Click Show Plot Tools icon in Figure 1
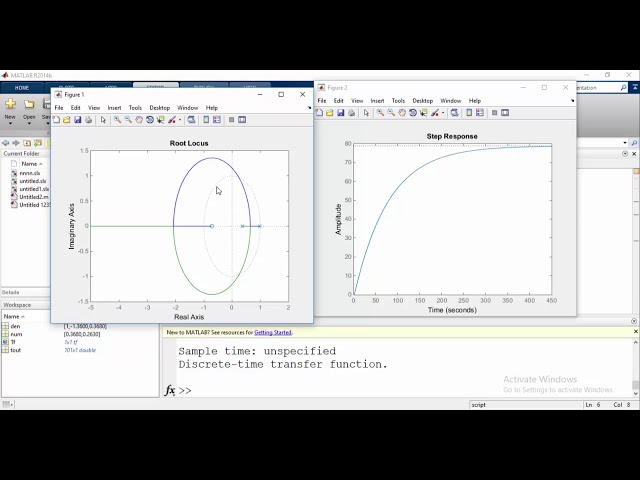Viewport: 640px width, 480px height. (242, 120)
